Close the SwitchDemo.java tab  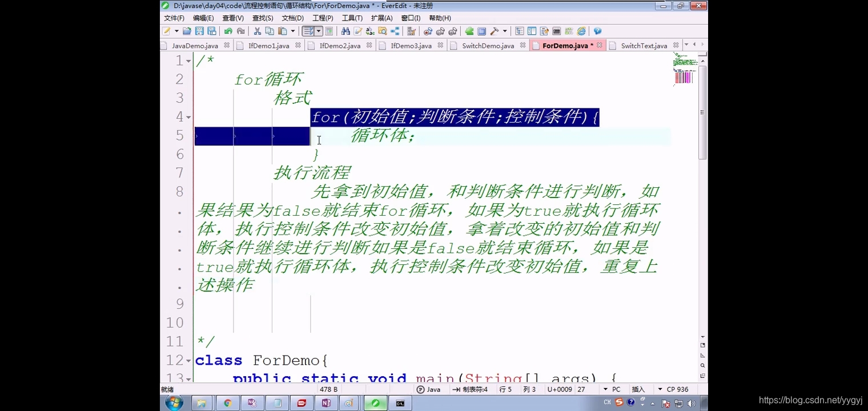[524, 45]
